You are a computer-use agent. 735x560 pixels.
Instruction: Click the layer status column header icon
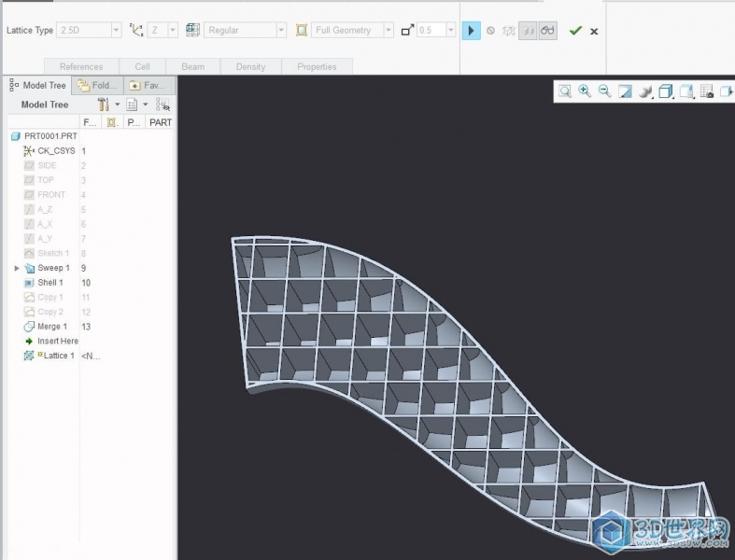tap(111, 122)
